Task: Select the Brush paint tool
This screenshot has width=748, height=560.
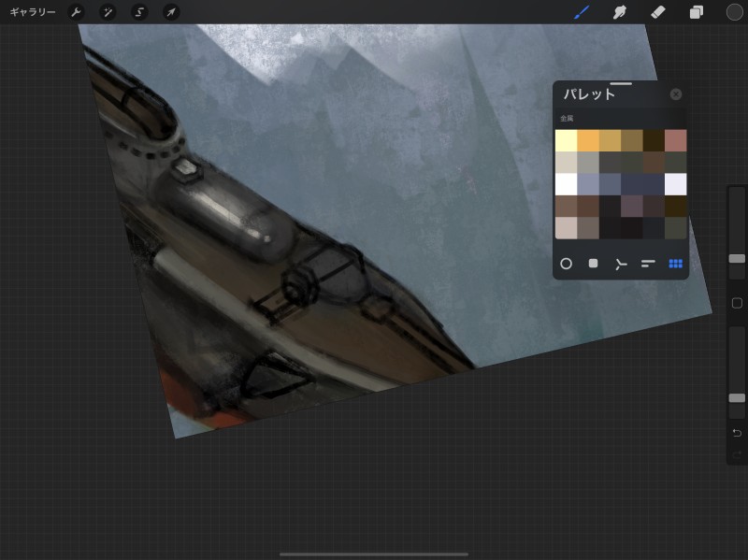Action: (x=582, y=12)
